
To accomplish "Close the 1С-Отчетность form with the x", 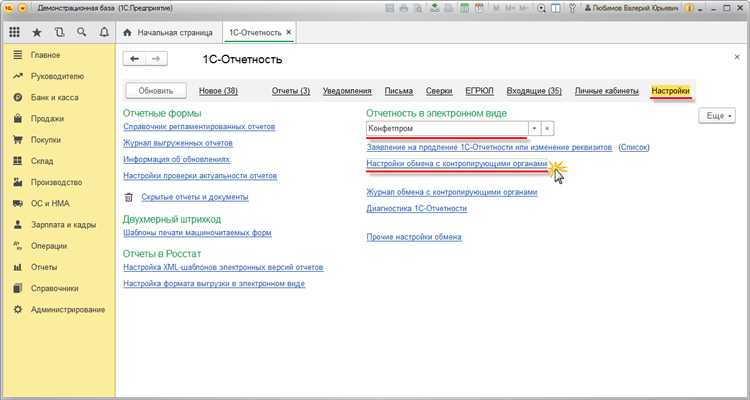I will click(x=737, y=57).
